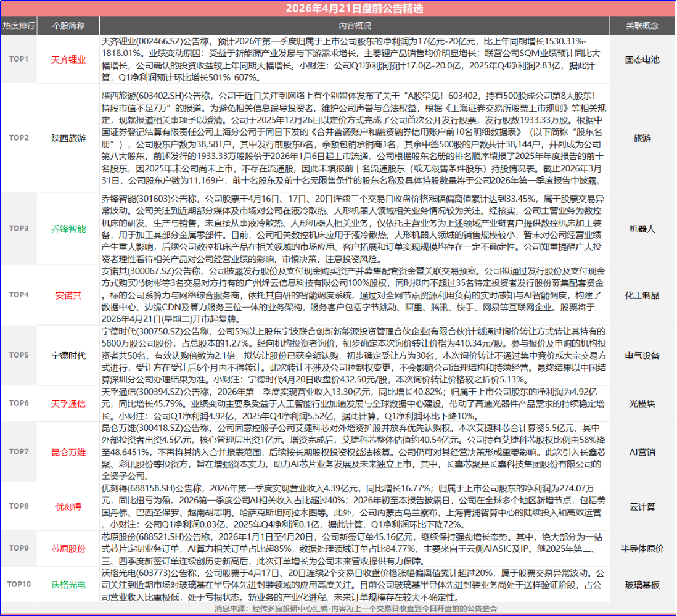Click the 2026年4月21日盘前公告精选 title banner
Image resolution: width=677 pixels, height=616 pixels.
(338, 8)
